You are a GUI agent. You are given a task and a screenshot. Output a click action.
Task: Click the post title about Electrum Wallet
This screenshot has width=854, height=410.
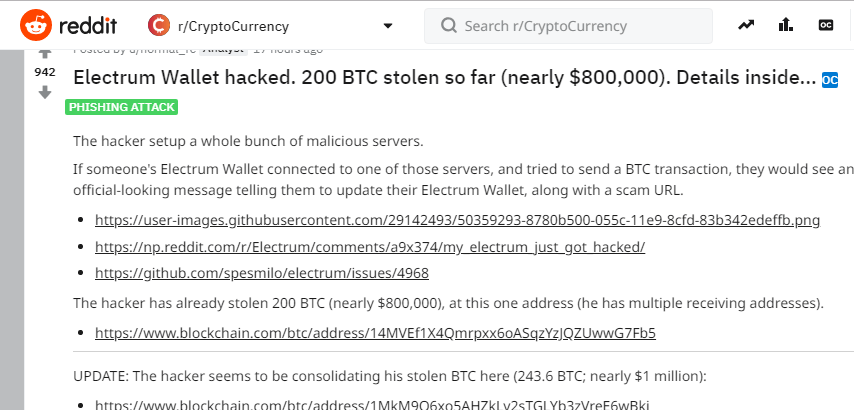pyautogui.click(x=444, y=78)
